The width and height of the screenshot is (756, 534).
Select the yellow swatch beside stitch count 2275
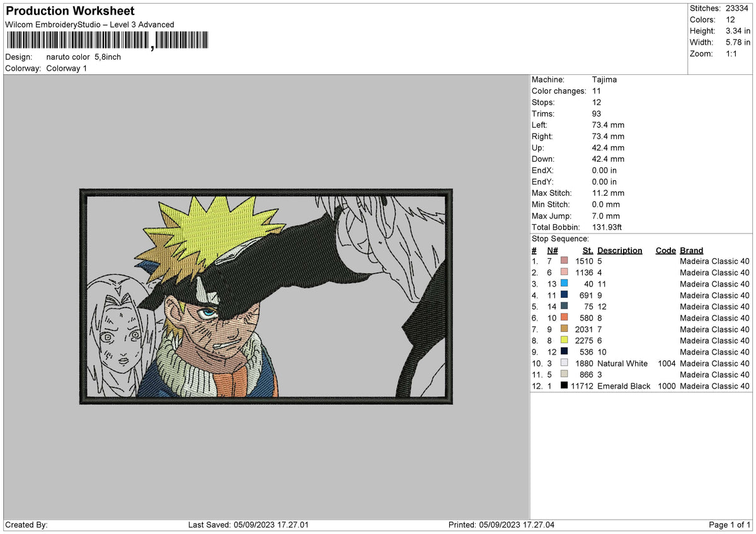point(564,341)
